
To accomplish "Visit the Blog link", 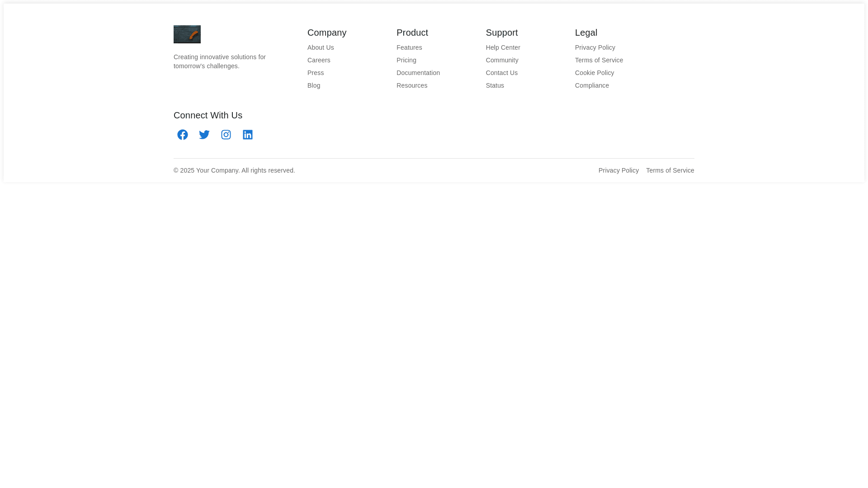I will point(314,85).
